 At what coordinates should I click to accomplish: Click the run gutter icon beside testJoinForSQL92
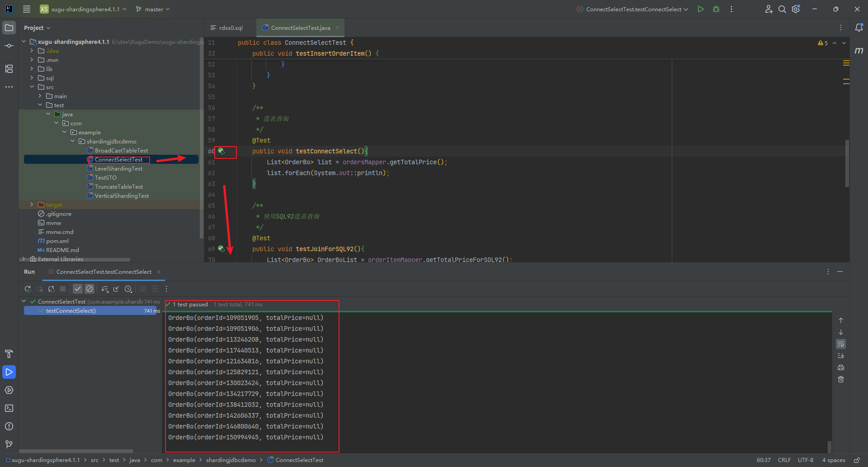coord(221,248)
